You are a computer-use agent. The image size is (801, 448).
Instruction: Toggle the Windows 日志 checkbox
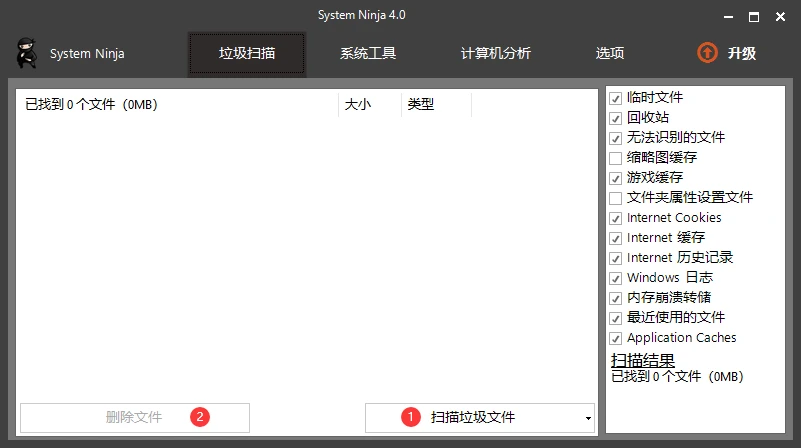click(x=616, y=278)
